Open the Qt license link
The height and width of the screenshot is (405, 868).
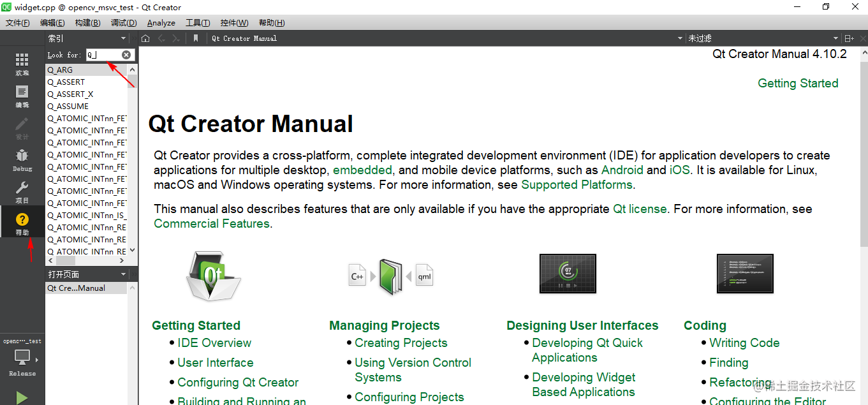(x=640, y=209)
